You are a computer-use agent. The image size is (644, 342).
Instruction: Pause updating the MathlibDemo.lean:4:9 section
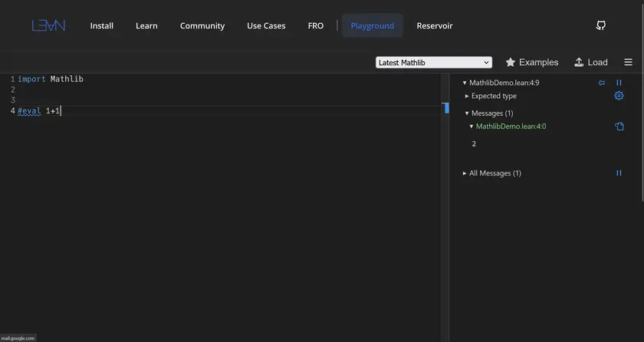[x=619, y=83]
